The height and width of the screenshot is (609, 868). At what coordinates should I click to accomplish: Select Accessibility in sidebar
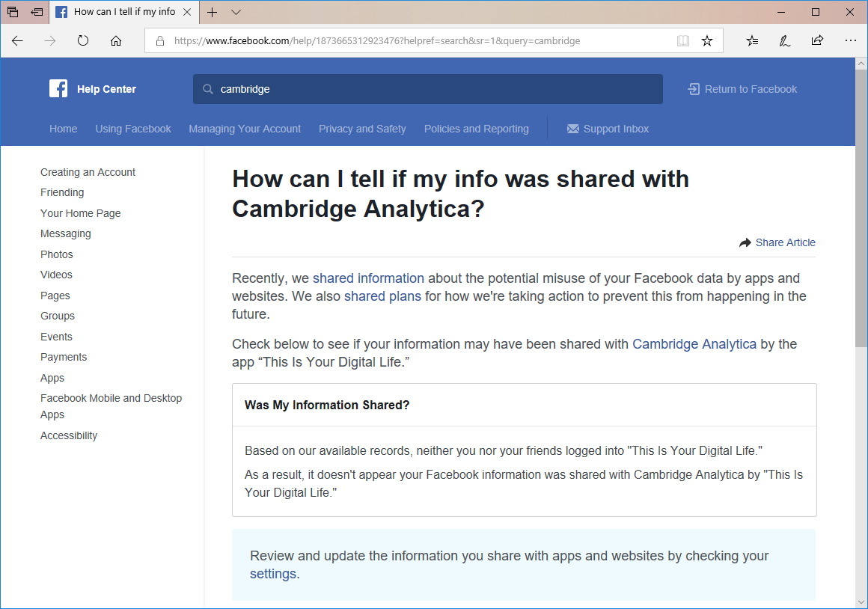coord(69,435)
